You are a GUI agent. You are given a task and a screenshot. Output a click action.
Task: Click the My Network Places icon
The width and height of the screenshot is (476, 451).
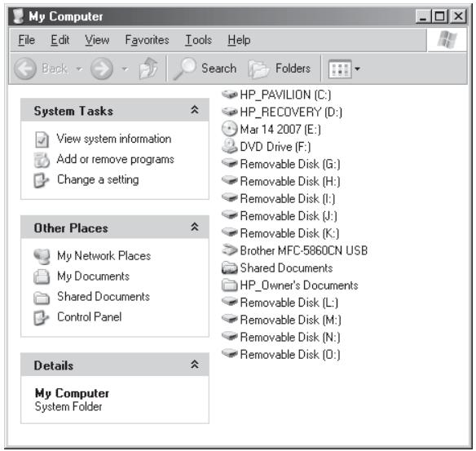[x=42, y=257]
